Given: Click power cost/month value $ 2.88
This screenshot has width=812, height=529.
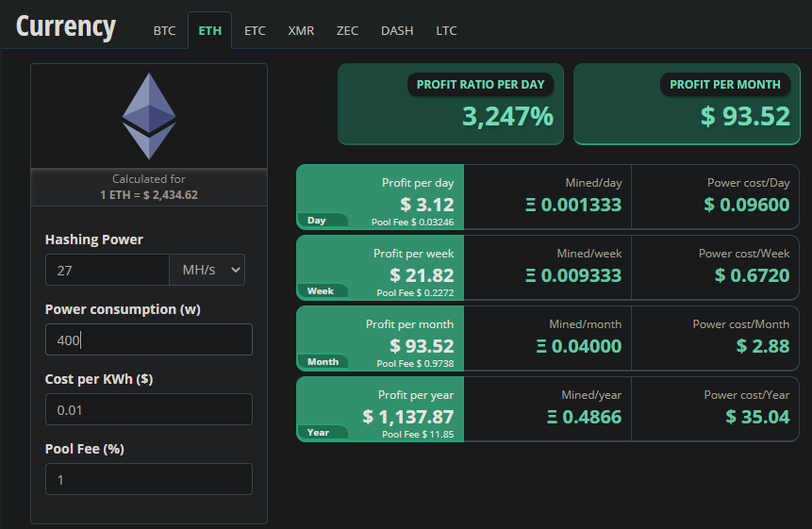Looking at the screenshot, I should pyautogui.click(x=763, y=346).
